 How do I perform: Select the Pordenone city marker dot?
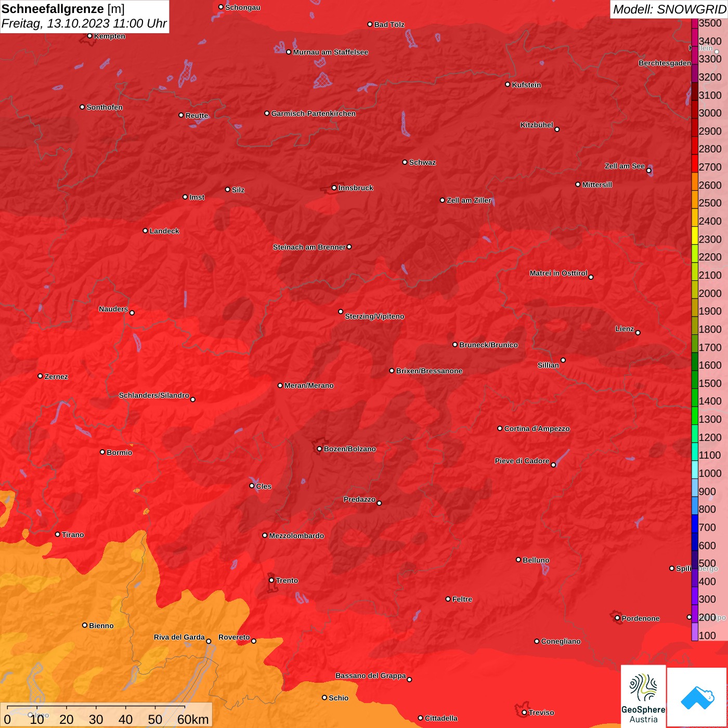click(617, 618)
